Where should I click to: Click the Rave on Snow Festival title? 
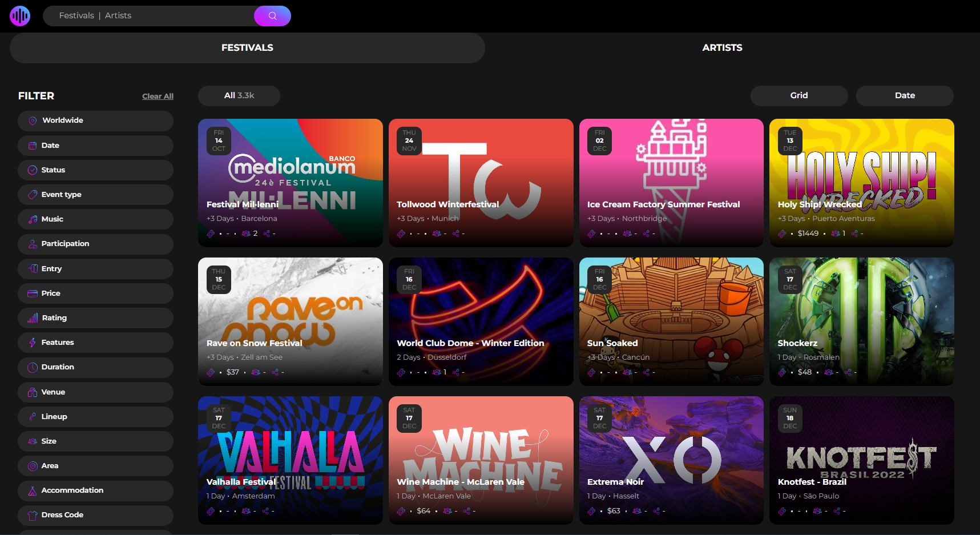click(x=254, y=343)
